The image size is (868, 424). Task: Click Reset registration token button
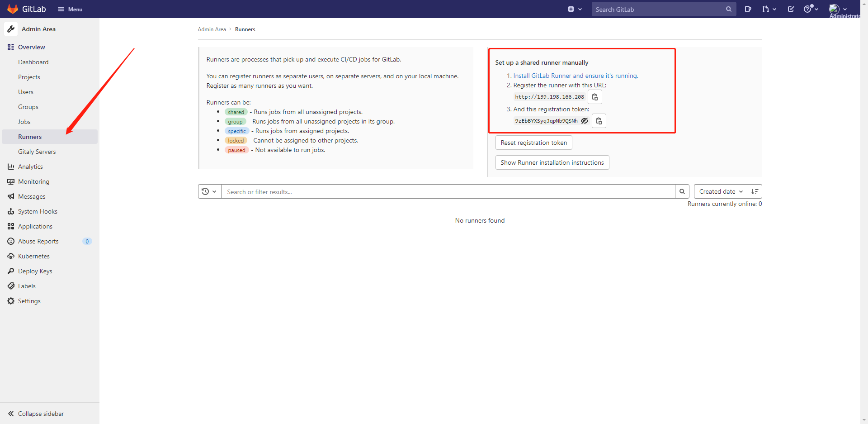coord(533,143)
